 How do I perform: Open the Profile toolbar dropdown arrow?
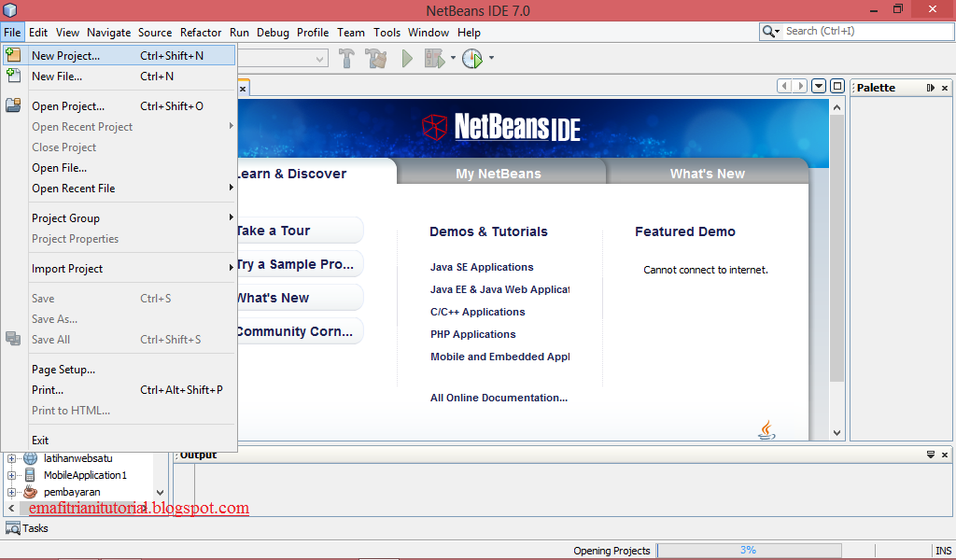(490, 58)
